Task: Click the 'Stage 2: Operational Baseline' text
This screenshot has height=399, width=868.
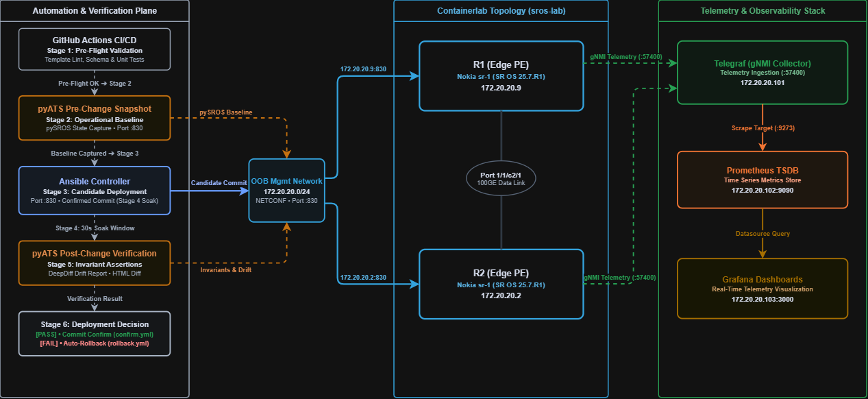Action: pos(95,119)
